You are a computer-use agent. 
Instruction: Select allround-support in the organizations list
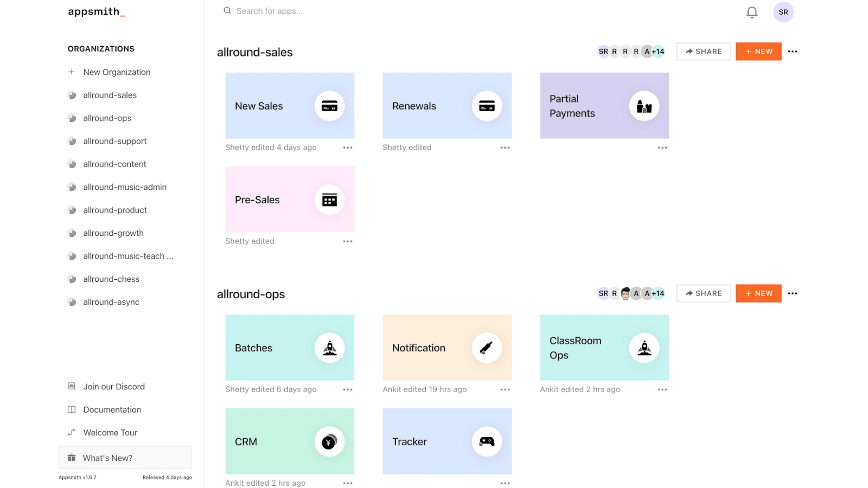tap(115, 141)
